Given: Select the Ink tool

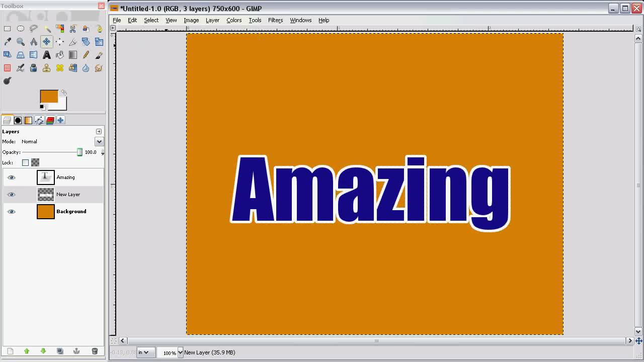Looking at the screenshot, I should point(33,68).
